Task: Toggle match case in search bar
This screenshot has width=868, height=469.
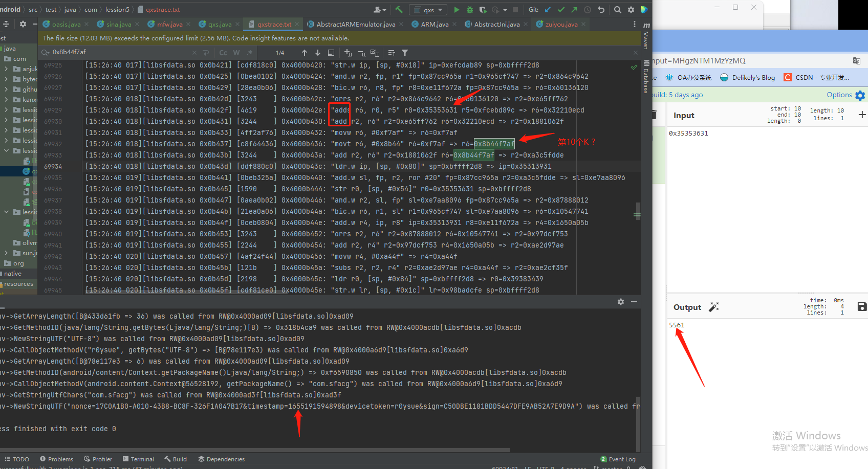Action: click(223, 53)
